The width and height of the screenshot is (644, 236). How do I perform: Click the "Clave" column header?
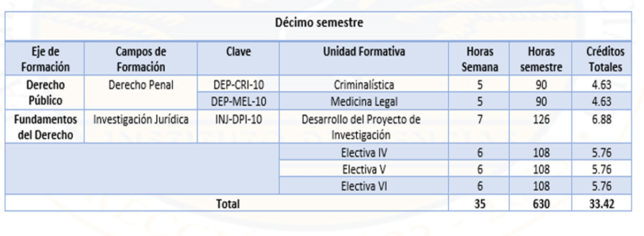pyautogui.click(x=238, y=52)
